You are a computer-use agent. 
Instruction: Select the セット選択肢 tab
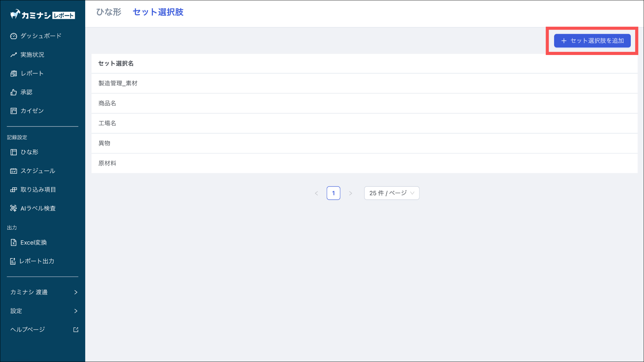[158, 12]
